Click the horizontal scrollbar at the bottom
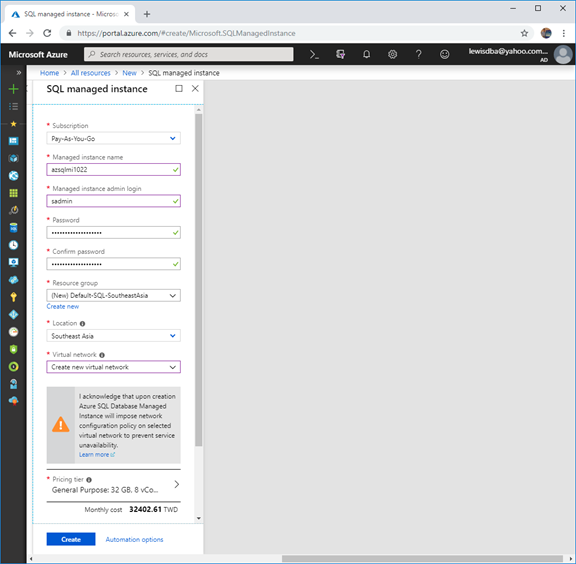Image resolution: width=576 pixels, height=564 pixels. click(x=422, y=559)
